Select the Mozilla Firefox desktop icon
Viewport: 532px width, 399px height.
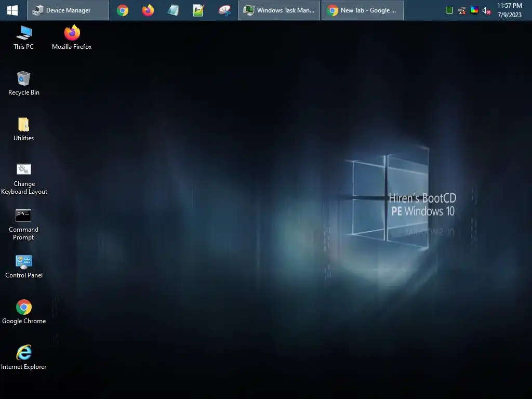(x=72, y=37)
